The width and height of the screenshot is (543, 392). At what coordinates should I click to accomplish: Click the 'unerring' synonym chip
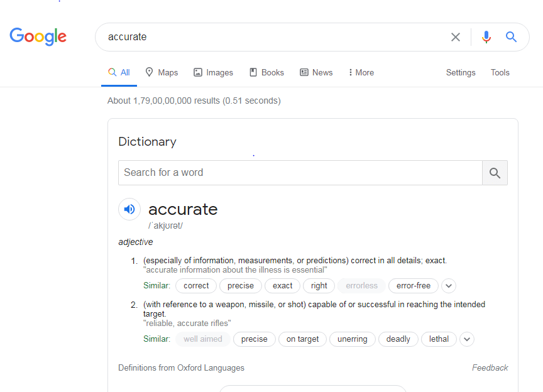click(x=353, y=339)
